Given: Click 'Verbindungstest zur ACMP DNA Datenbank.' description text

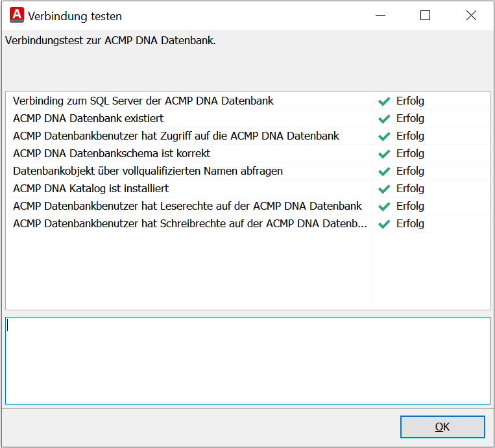Looking at the screenshot, I should point(110,40).
